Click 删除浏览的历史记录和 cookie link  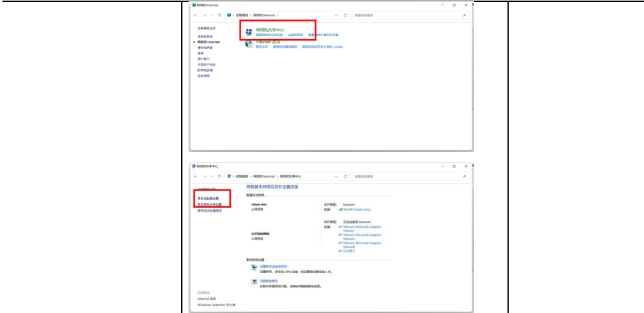pyautogui.click(x=323, y=47)
